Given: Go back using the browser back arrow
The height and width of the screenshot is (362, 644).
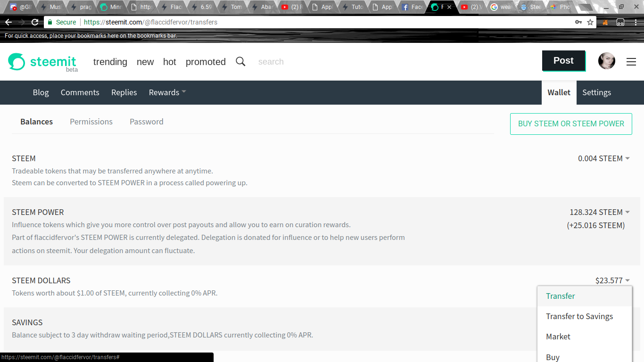Looking at the screenshot, I should point(8,22).
